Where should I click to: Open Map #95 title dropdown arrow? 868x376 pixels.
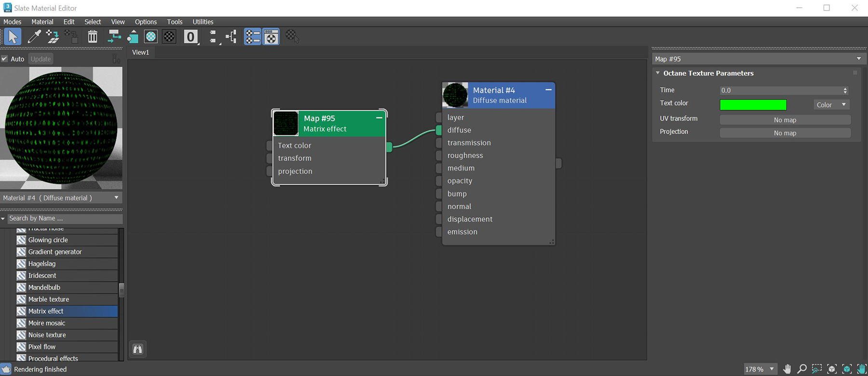[x=859, y=59]
